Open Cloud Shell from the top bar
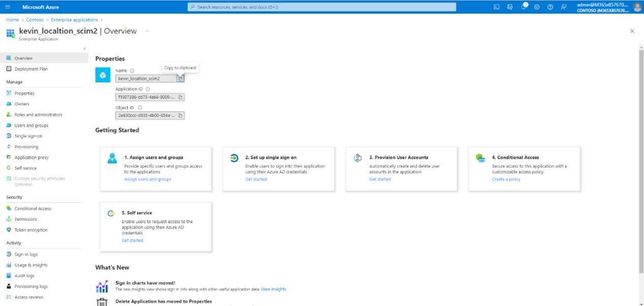This screenshot has width=644, height=306. click(497, 7)
